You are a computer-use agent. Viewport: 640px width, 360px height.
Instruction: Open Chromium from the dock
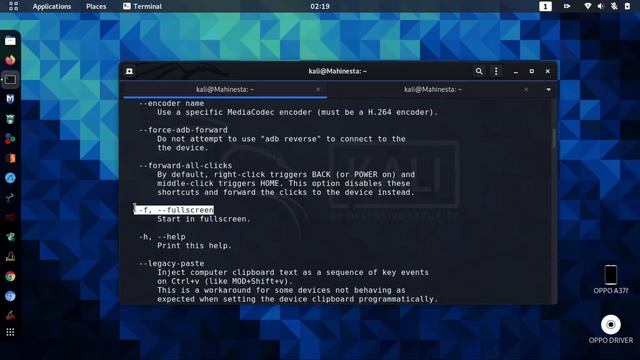point(10,296)
